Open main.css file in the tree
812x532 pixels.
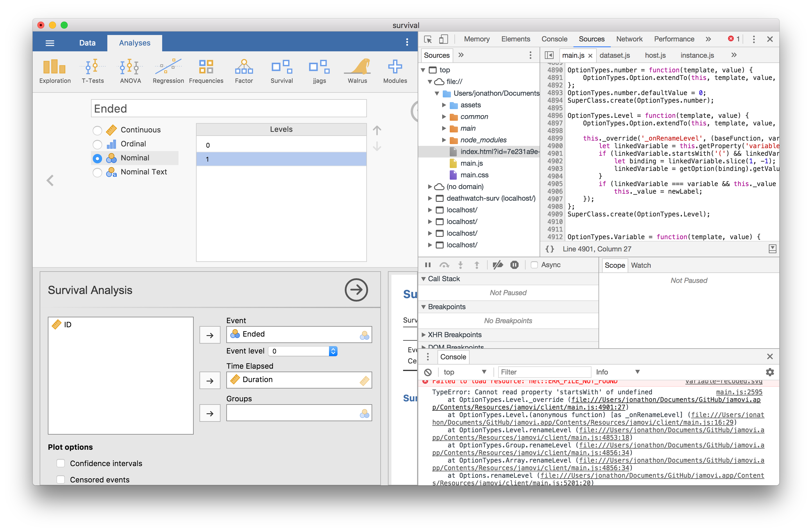pyautogui.click(x=474, y=175)
